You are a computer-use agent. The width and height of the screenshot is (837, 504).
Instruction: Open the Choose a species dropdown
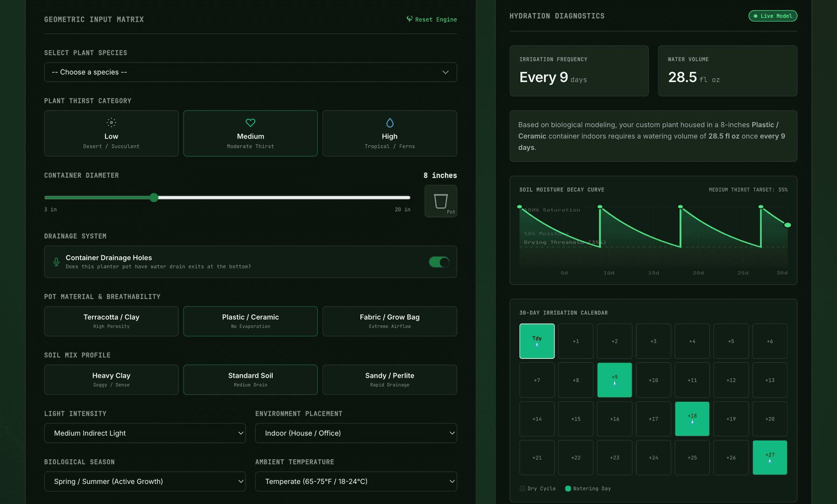click(251, 72)
